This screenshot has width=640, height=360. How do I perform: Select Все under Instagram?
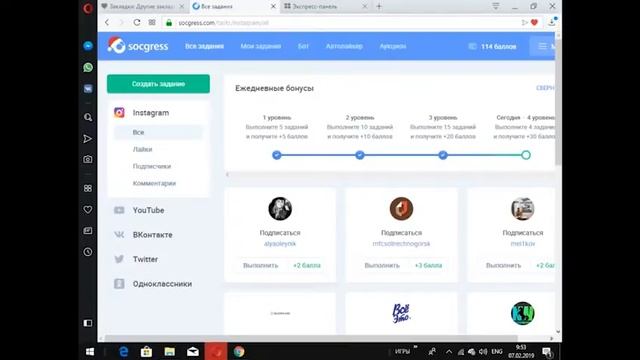[158, 132]
